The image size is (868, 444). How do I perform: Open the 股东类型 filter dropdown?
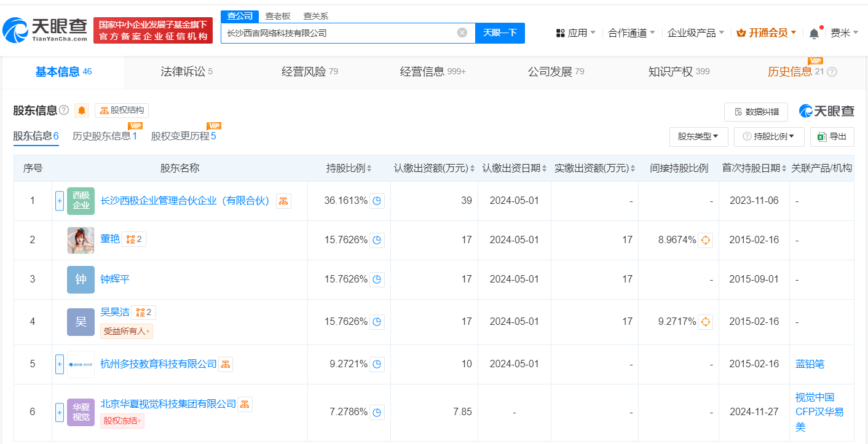tap(698, 136)
